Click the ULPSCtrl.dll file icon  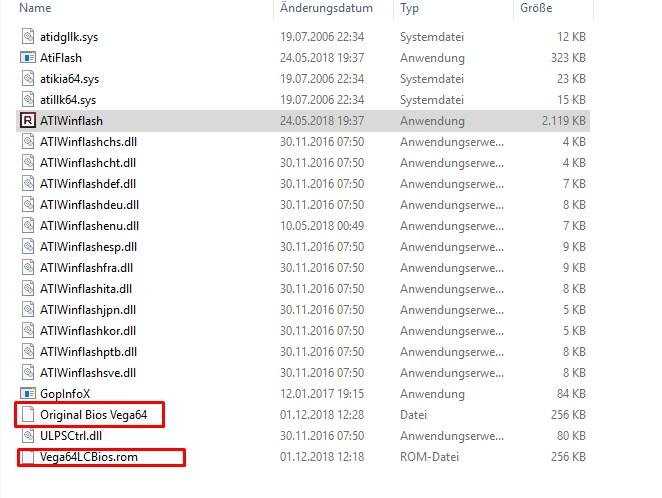point(28,436)
